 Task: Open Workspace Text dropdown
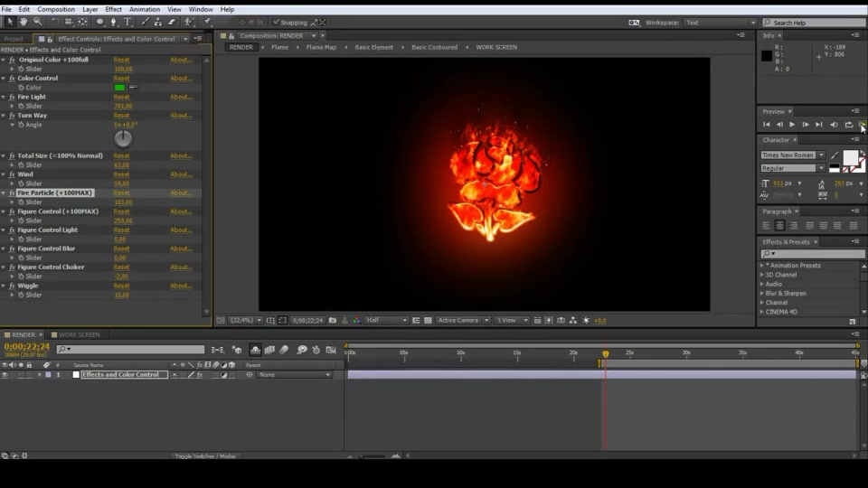(x=721, y=23)
